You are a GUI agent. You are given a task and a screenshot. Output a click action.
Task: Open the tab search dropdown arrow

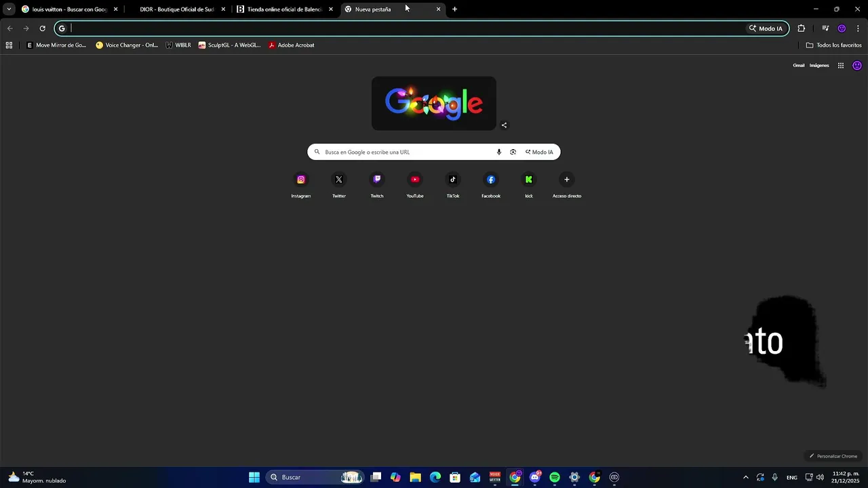click(x=9, y=9)
